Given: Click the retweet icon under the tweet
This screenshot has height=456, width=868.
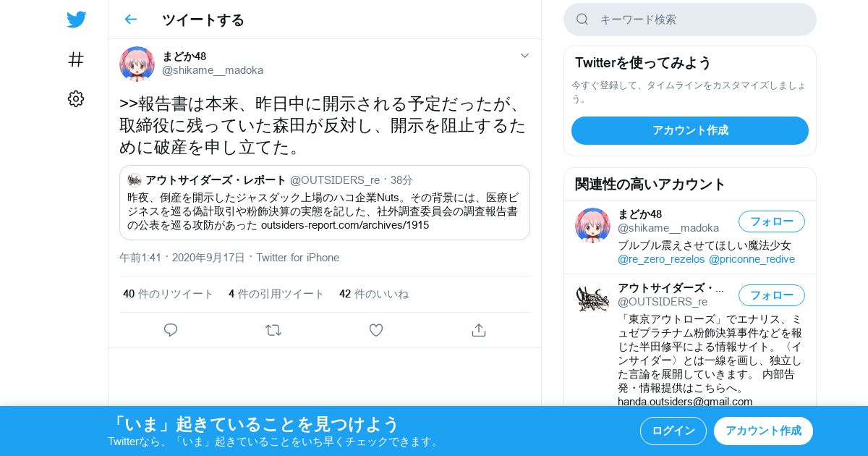Looking at the screenshot, I should point(273,330).
